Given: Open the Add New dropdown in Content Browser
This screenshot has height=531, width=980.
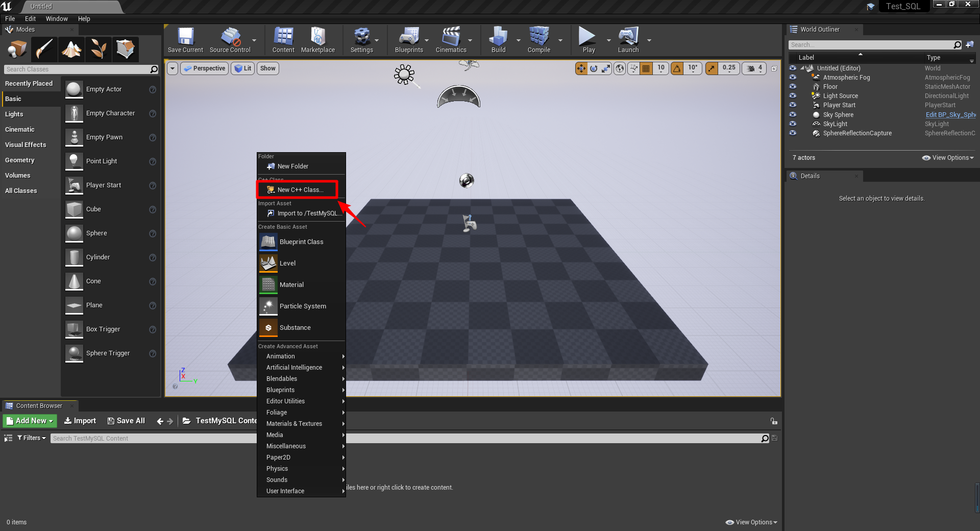Looking at the screenshot, I should [x=29, y=421].
